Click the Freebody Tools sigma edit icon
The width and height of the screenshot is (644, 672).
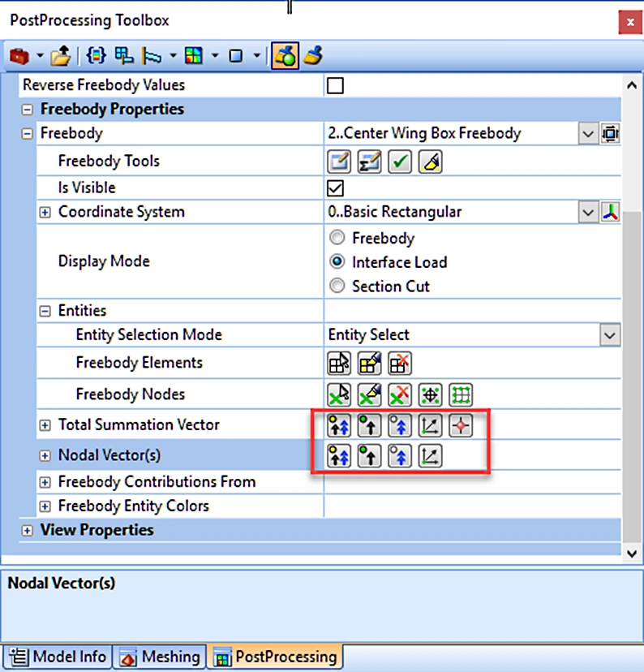tap(370, 162)
